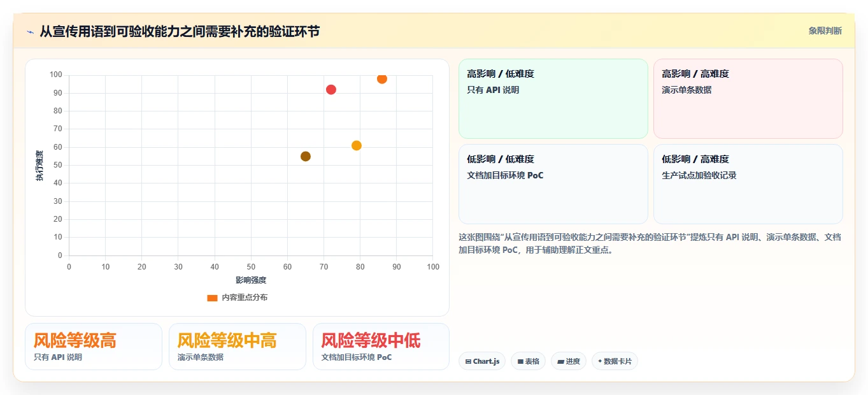Click the icon inside the Chart.js chip
This screenshot has width=868, height=395.
coord(468,361)
